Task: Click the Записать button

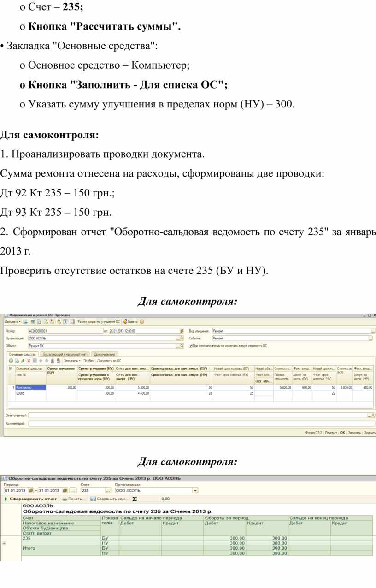Action: click(x=354, y=433)
